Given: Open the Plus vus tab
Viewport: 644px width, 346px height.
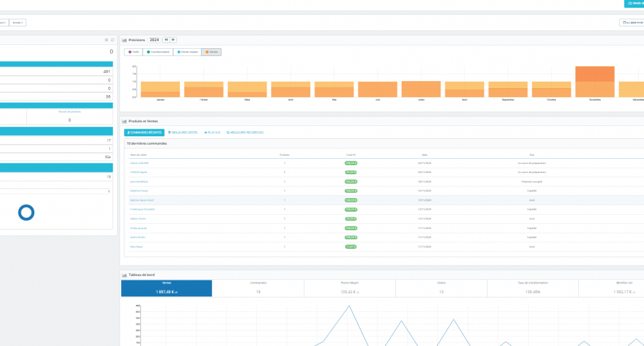Looking at the screenshot, I should coord(212,132).
